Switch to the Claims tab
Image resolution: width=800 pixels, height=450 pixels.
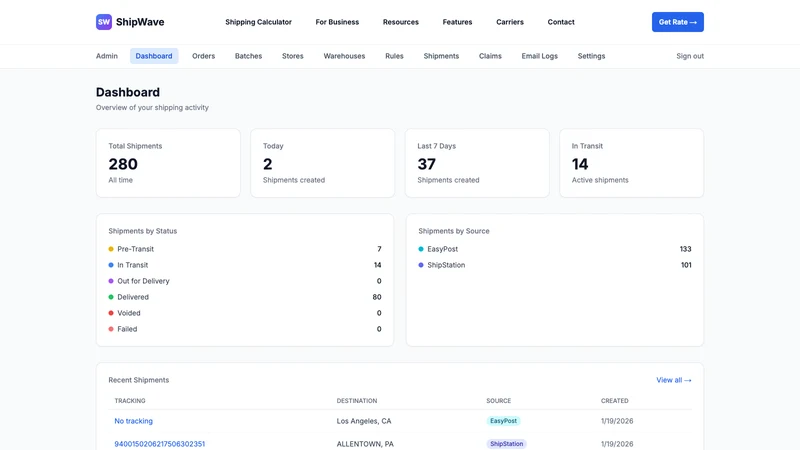[x=490, y=56]
